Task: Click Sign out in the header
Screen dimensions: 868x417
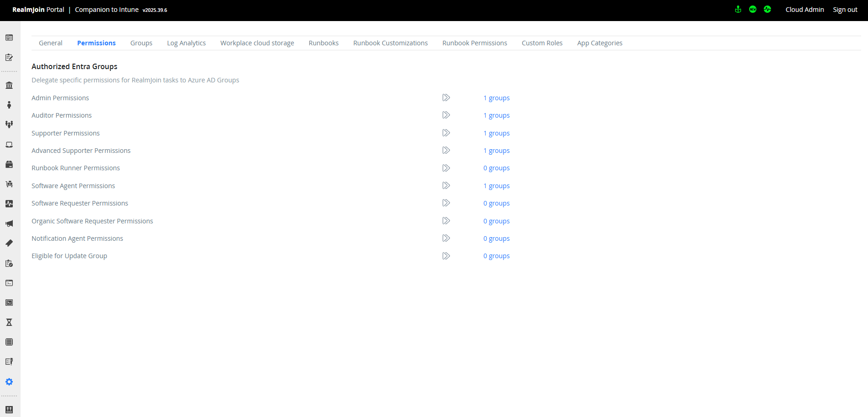Action: [845, 10]
